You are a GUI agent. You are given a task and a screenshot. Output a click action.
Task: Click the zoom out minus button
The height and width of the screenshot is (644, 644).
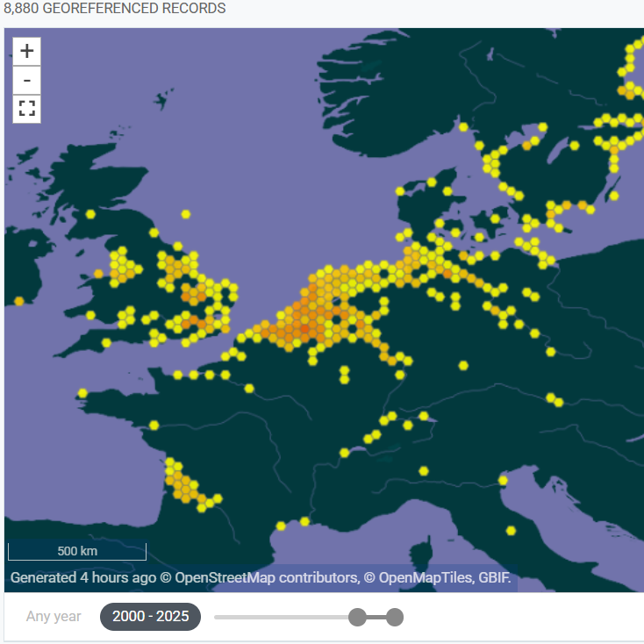[27, 80]
